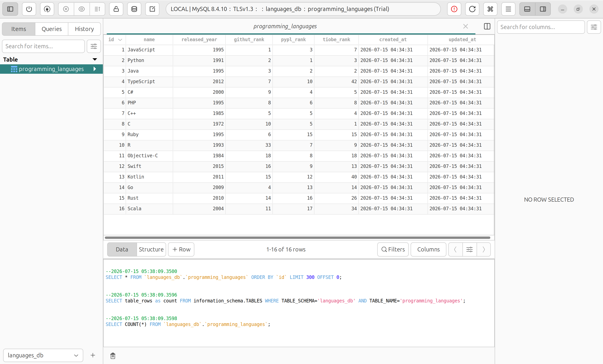Click the red alert warning icon
This screenshot has width=603, height=364.
[x=454, y=9]
